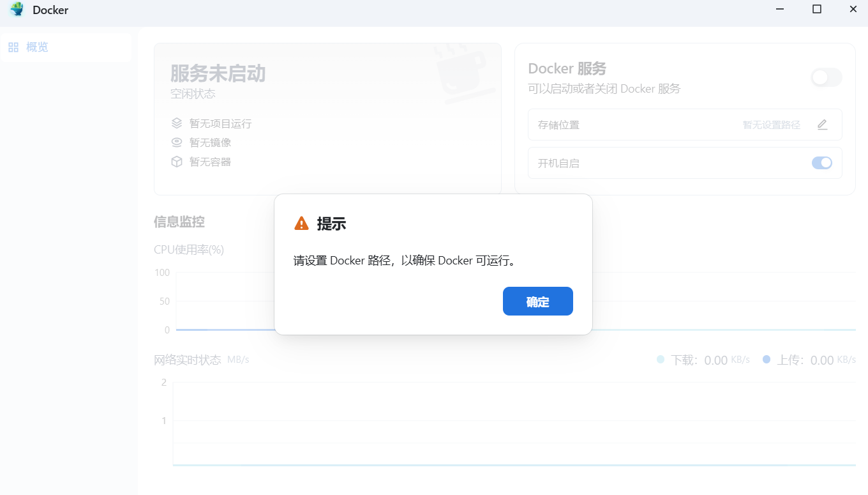868x495 pixels.
Task: Select the 下载 download legend dot
Action: (661, 360)
